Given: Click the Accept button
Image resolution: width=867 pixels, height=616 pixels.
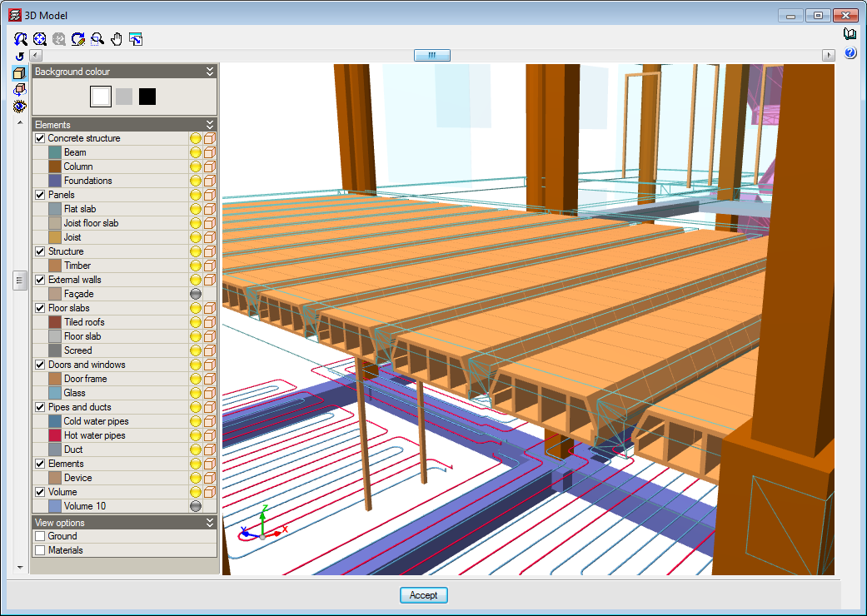Looking at the screenshot, I should (x=424, y=595).
